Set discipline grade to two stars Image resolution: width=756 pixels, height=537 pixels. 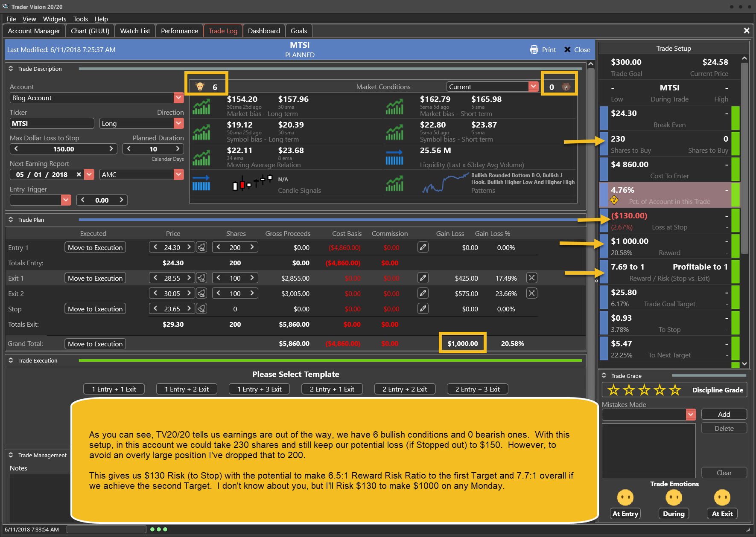(x=629, y=390)
